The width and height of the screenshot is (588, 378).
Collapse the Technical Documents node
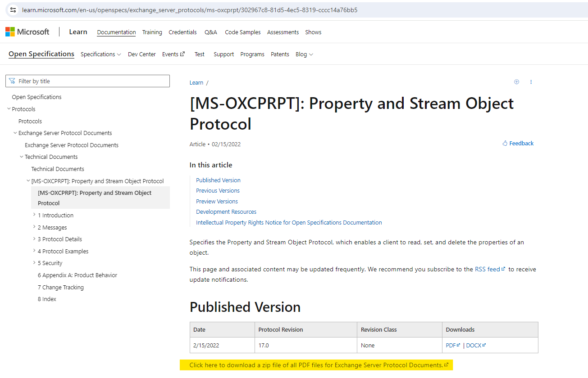[22, 157]
